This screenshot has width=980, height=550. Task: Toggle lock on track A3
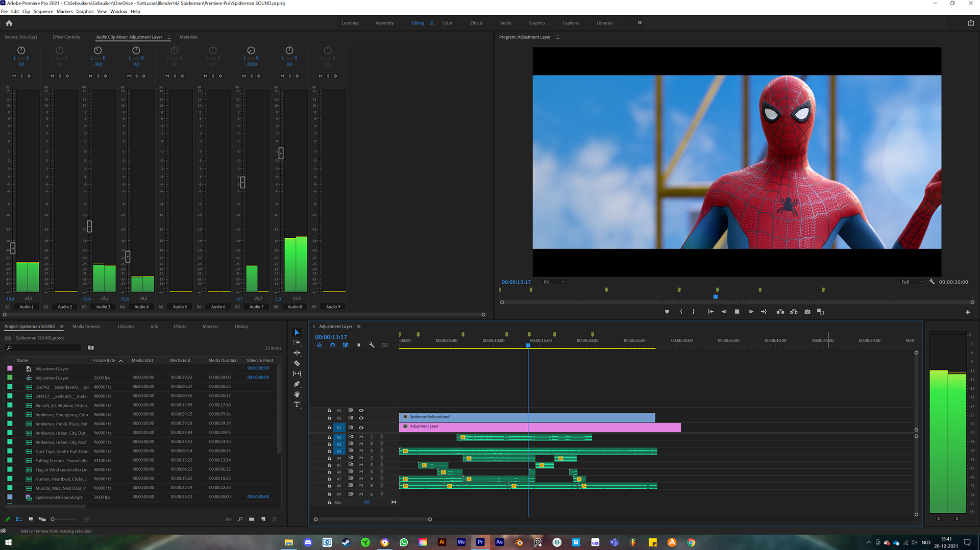(329, 452)
